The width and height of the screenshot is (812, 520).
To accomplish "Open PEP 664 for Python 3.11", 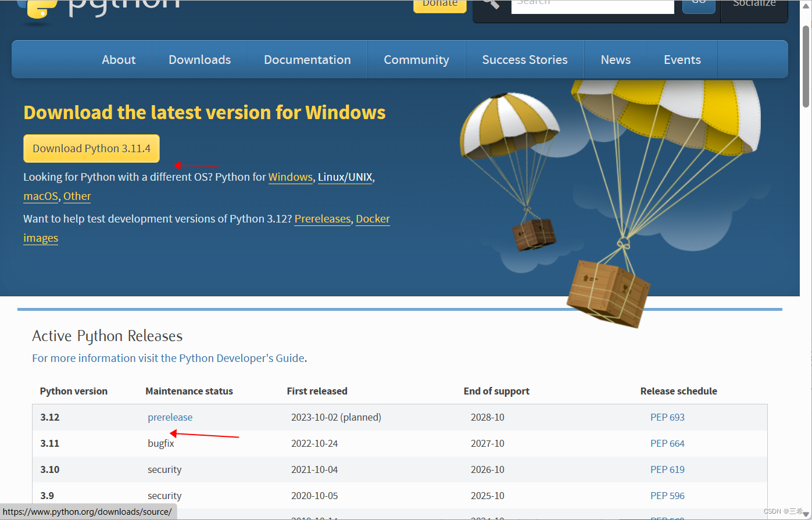I will tap(667, 443).
